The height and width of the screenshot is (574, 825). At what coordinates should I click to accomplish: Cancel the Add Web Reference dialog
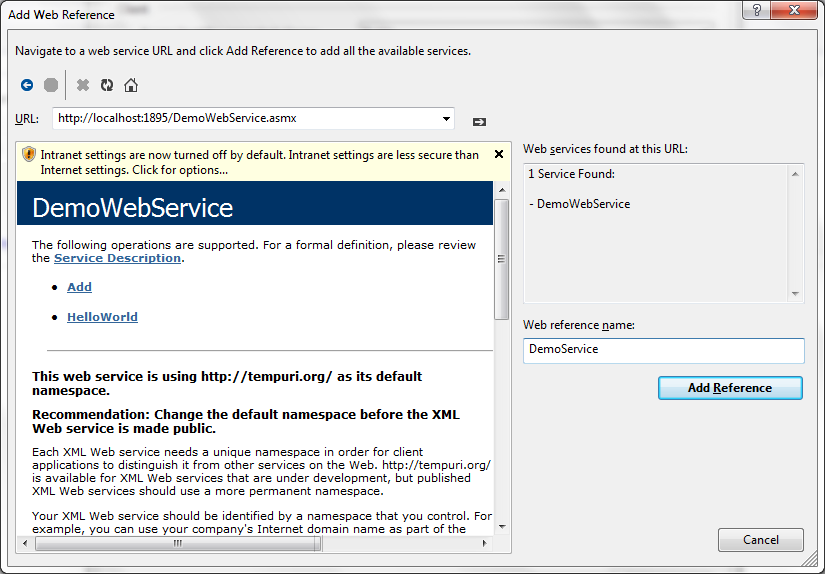(760, 540)
